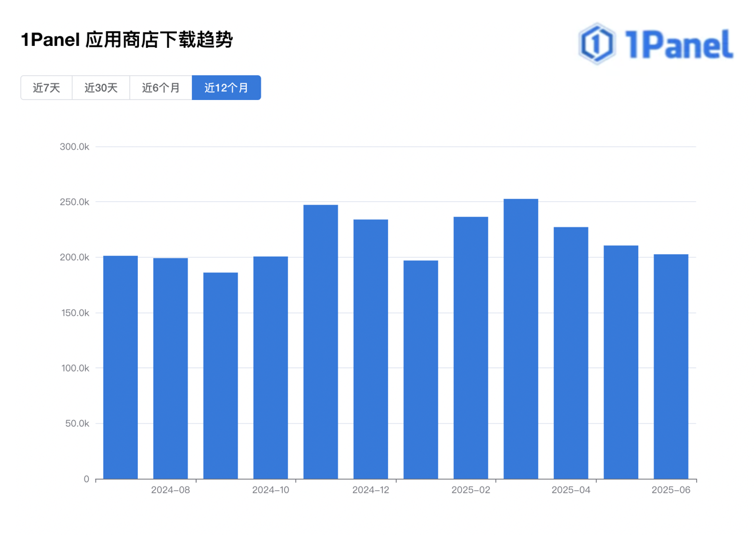Click the 2024-07 bar, first in chart
The width and height of the screenshot is (756, 538).
[x=120, y=367]
